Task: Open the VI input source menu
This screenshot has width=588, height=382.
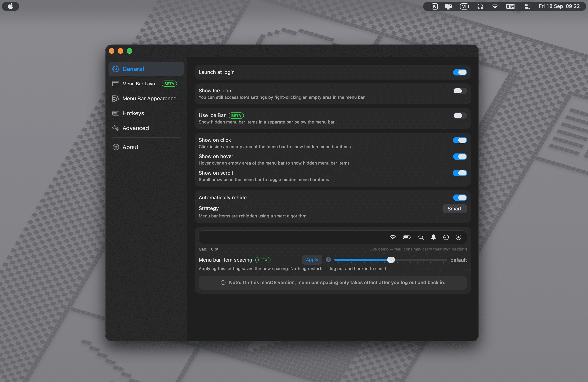Action: (464, 6)
